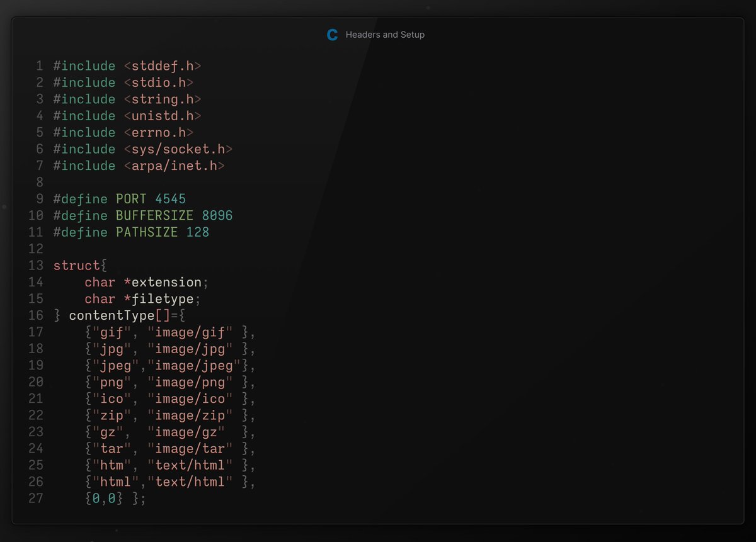
Task: Click on '<stddef.h>' include on line 1
Action: pyautogui.click(x=163, y=66)
